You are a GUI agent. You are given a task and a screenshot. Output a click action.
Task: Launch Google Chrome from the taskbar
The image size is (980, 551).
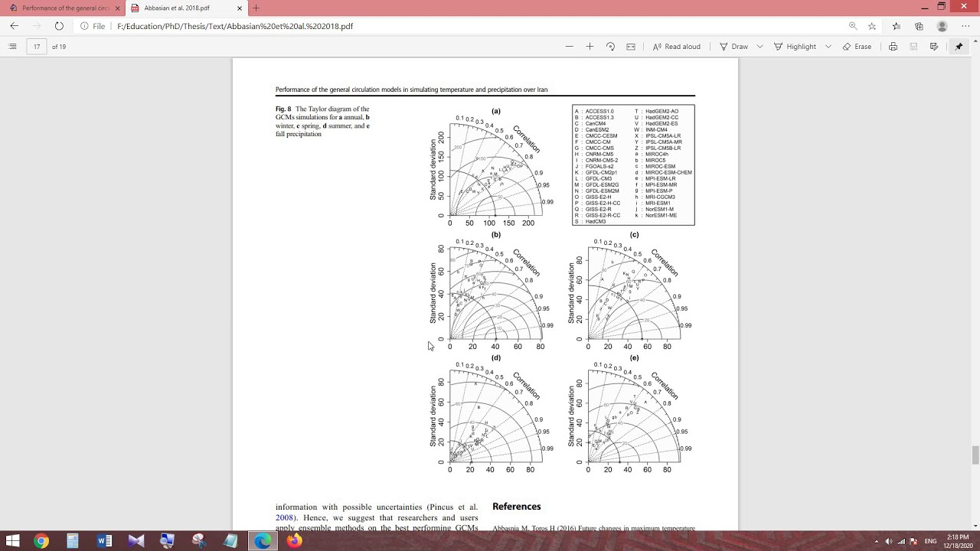41,541
